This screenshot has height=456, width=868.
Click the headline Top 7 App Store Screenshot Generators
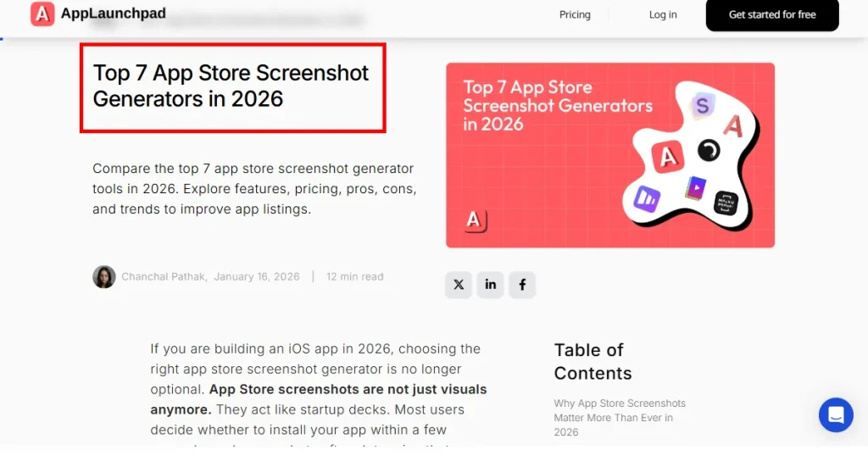tap(231, 86)
